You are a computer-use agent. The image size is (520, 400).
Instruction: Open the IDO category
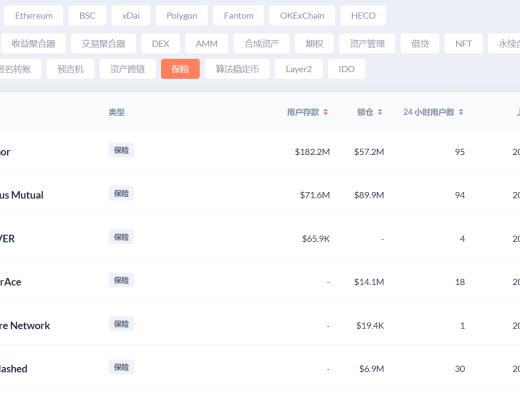click(347, 69)
